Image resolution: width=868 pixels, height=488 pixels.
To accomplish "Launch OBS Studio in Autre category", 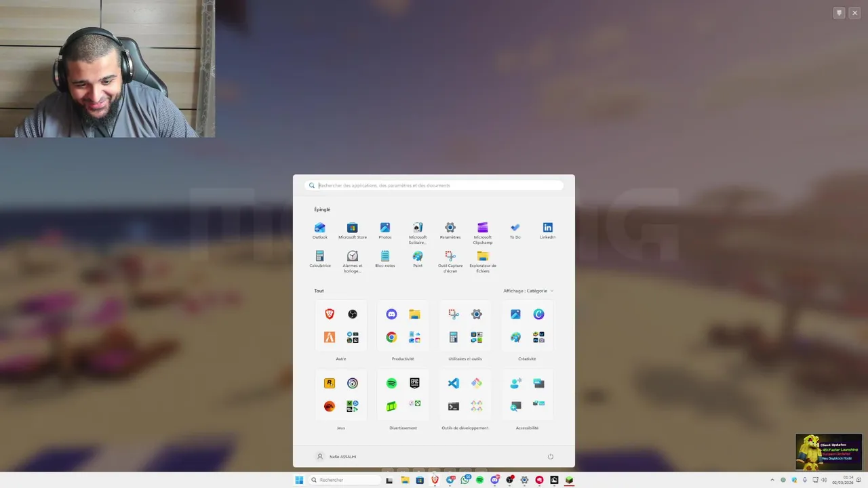I will (353, 314).
